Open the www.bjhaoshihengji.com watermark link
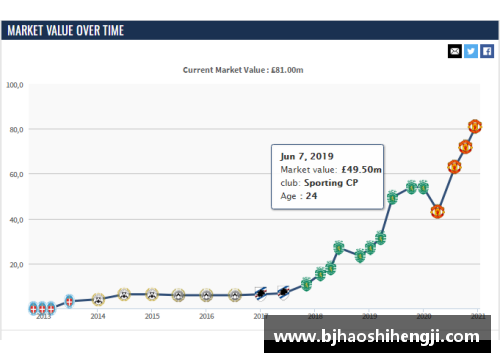 (377, 336)
